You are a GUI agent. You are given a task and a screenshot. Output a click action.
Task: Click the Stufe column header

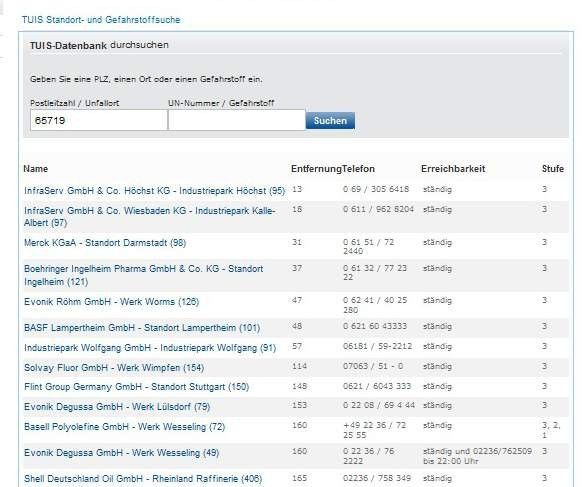[x=553, y=169]
